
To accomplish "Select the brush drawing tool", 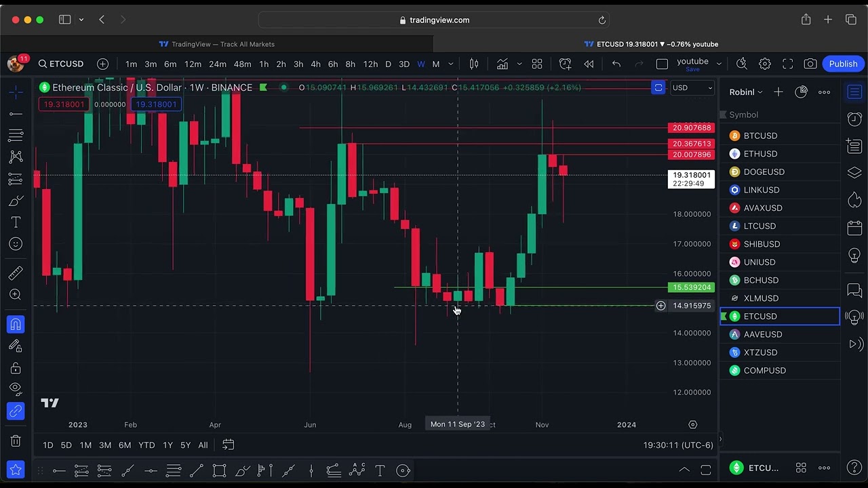I will coord(16,201).
